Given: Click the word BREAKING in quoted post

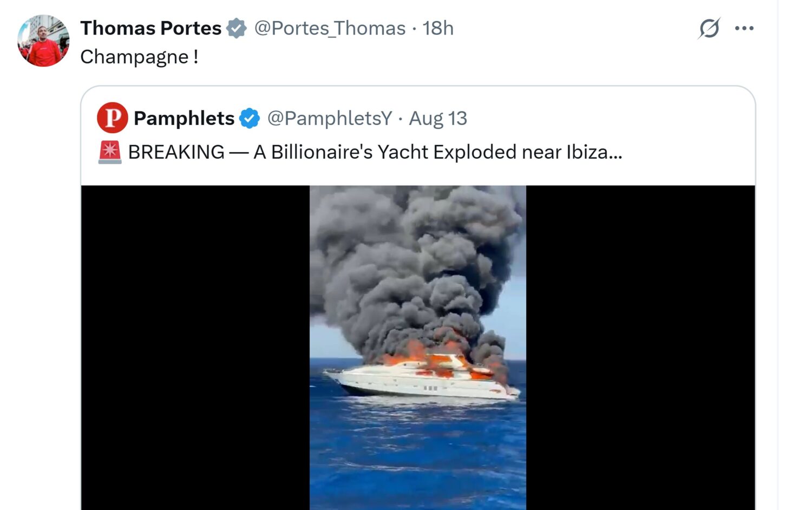Looking at the screenshot, I should point(176,152).
